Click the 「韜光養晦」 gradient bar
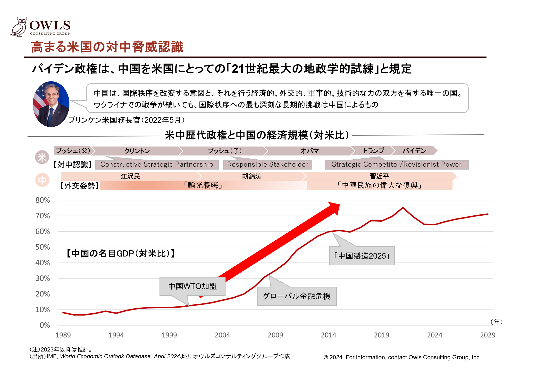Viewport: 537px width, 392px height. (203, 186)
